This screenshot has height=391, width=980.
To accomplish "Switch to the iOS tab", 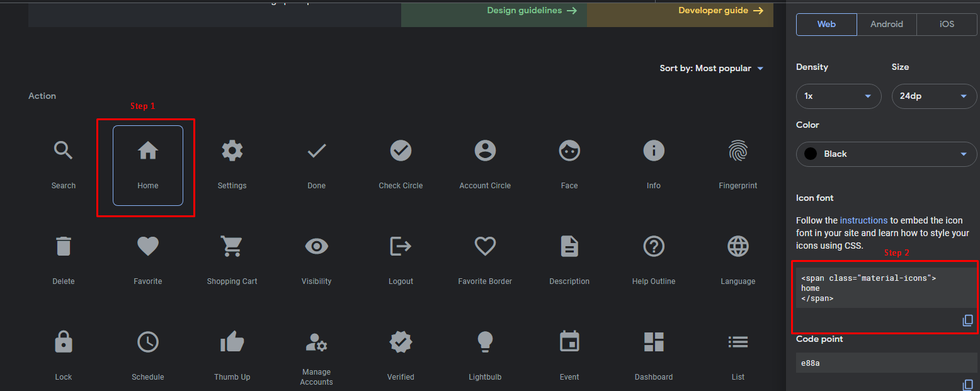I will (x=946, y=24).
